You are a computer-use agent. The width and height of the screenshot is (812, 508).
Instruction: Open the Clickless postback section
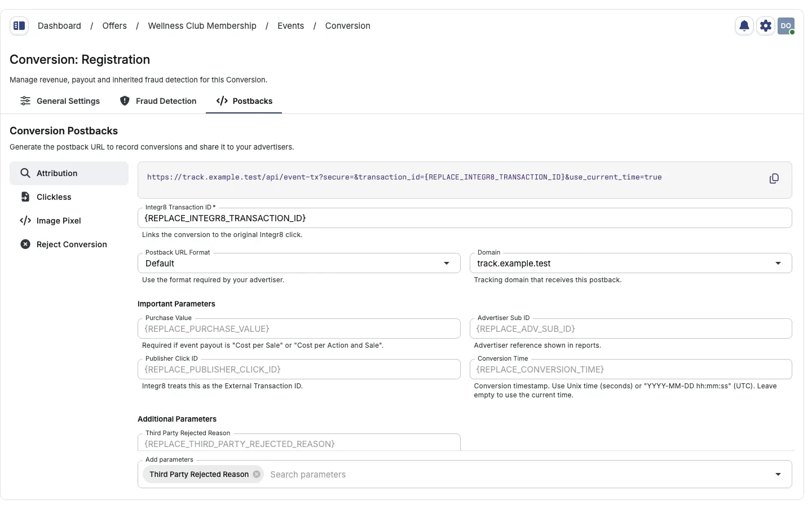[69, 197]
